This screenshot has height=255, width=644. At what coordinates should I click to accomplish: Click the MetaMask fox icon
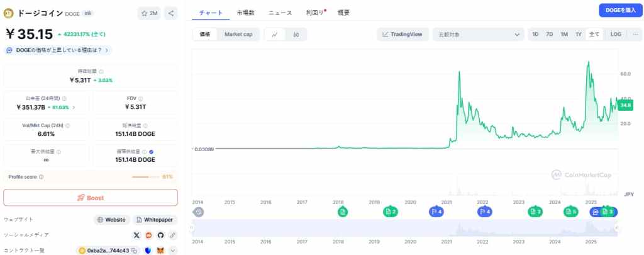[x=160, y=251]
